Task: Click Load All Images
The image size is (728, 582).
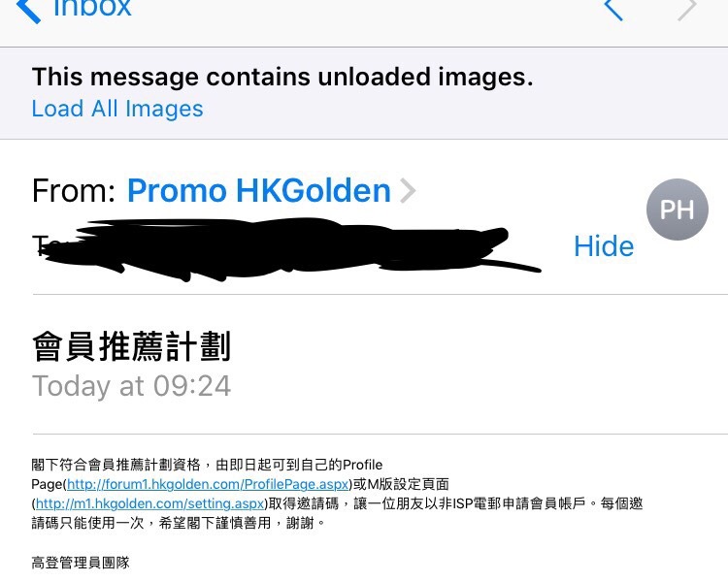Action: coord(117,109)
